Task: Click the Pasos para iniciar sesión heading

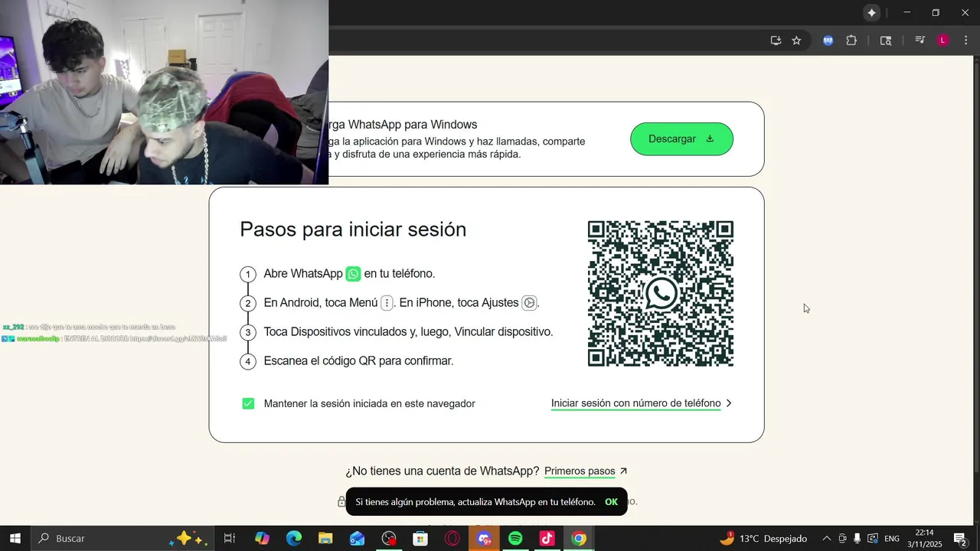Action: click(353, 230)
